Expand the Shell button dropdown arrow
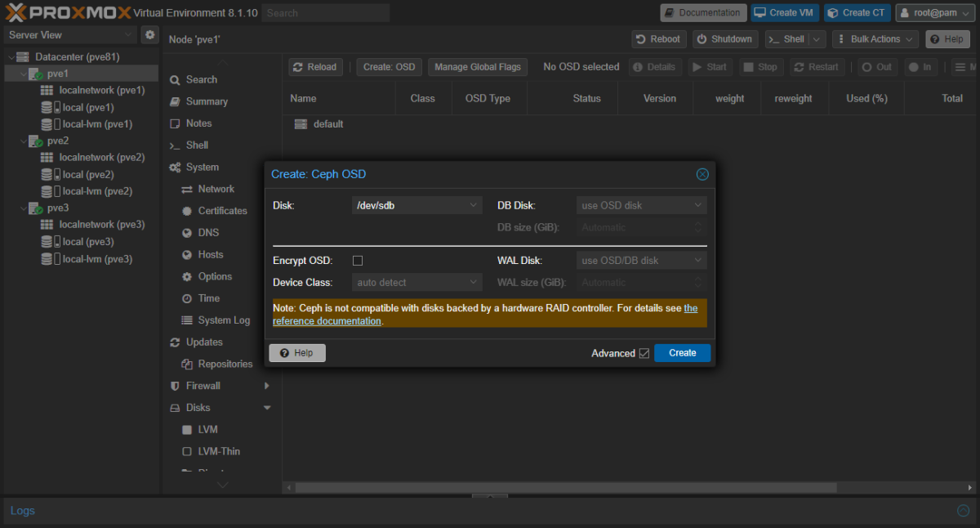980x528 pixels. pyautogui.click(x=817, y=39)
